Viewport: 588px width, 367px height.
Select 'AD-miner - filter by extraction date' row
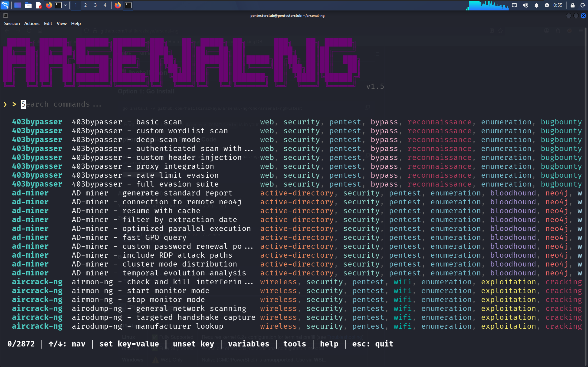coord(297,220)
